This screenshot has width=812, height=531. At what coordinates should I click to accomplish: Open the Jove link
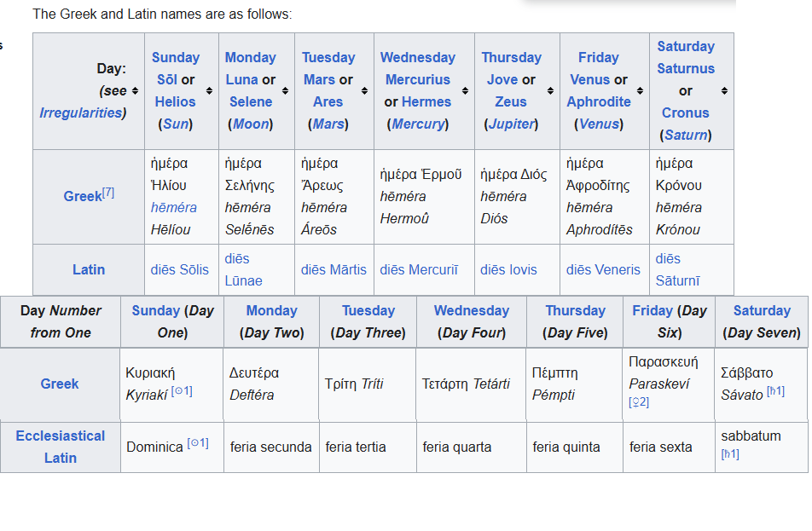pos(502,80)
